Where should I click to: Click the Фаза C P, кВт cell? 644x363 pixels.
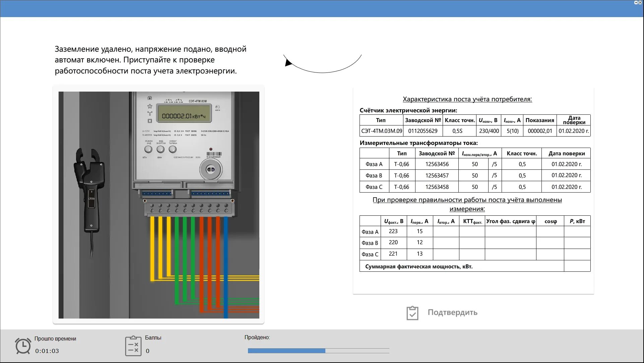point(577,254)
